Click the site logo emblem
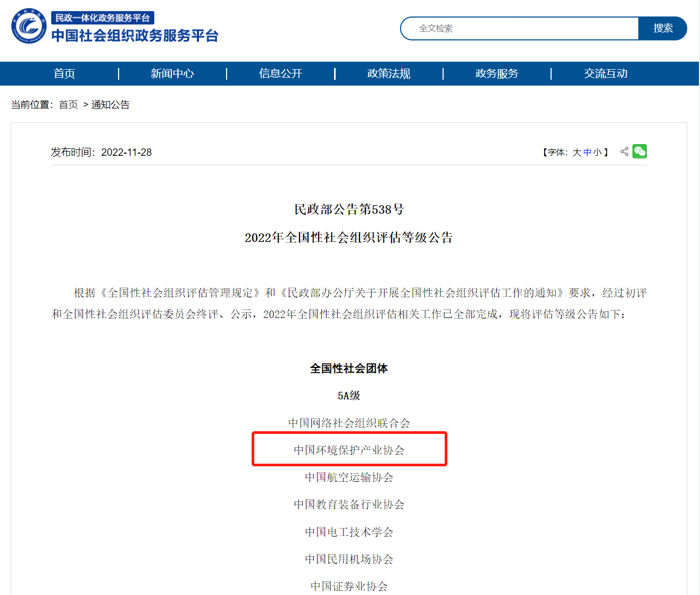700x595 pixels. pos(29,26)
